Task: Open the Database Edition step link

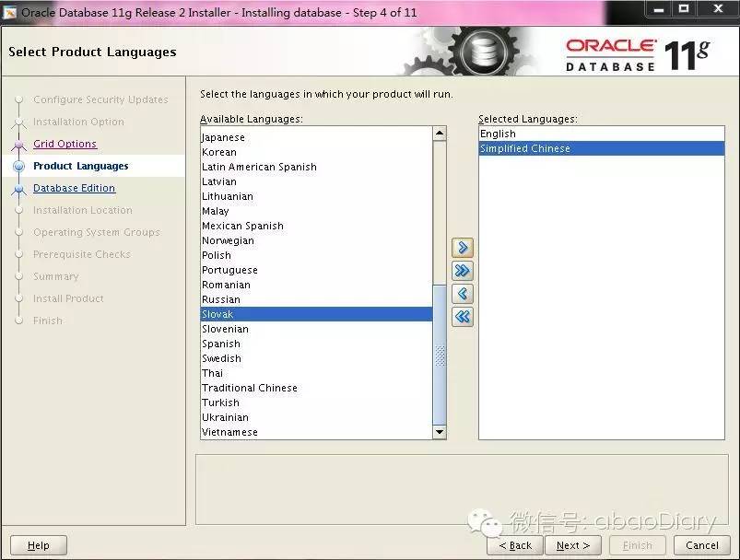Action: click(x=74, y=188)
